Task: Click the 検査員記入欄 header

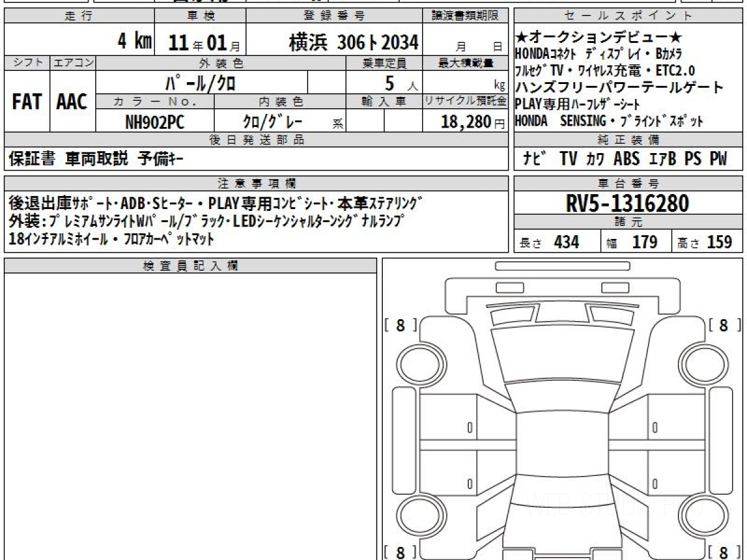Action: 190,266
